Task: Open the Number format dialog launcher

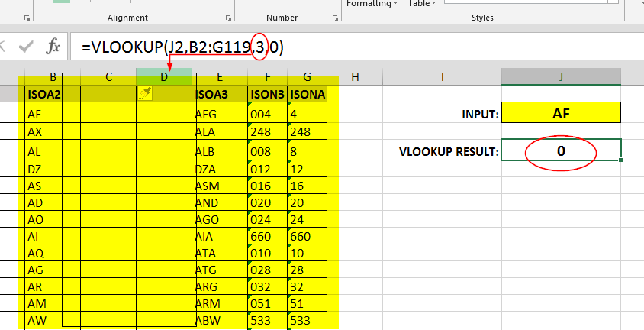Action: click(333, 17)
